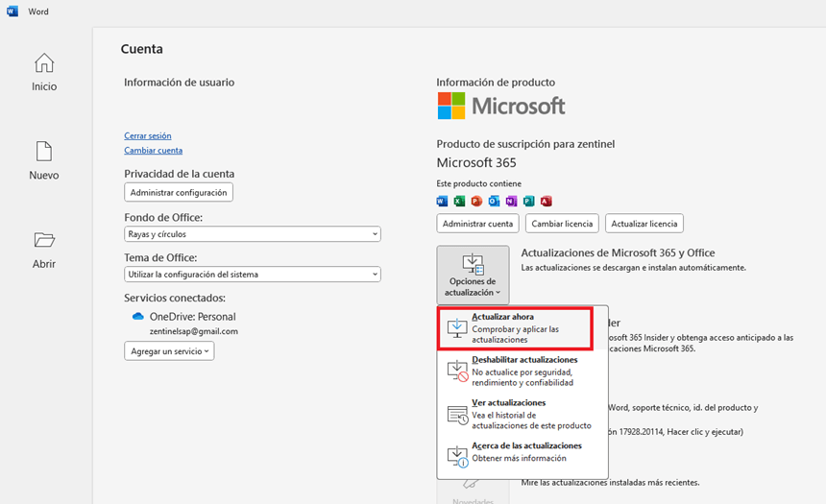
Task: Click the Microsoft four-color logo
Action: tap(451, 106)
